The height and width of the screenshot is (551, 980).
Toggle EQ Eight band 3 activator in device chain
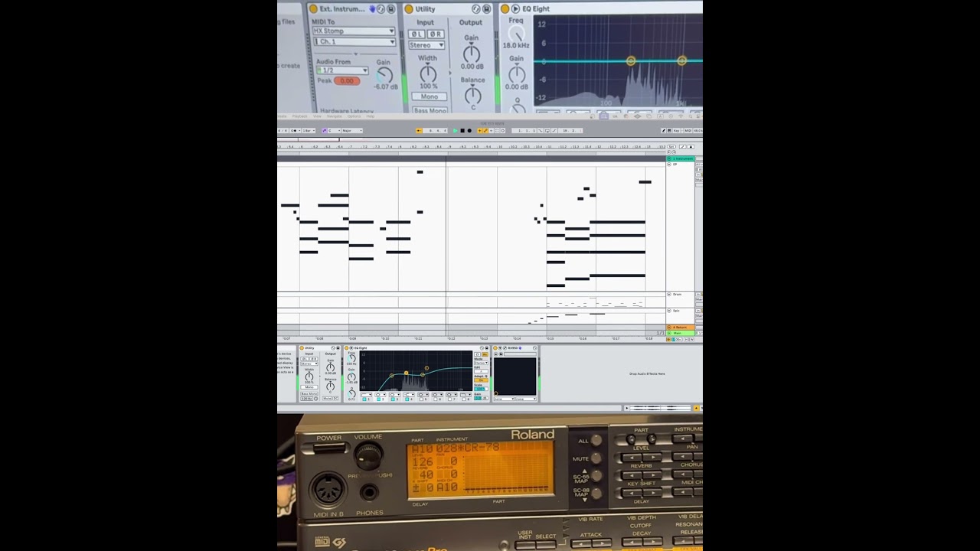[394, 399]
